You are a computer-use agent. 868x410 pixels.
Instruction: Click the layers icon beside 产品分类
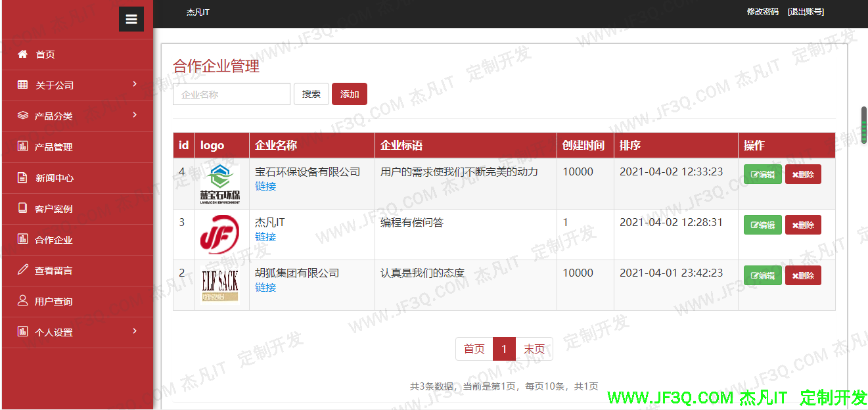coord(23,116)
